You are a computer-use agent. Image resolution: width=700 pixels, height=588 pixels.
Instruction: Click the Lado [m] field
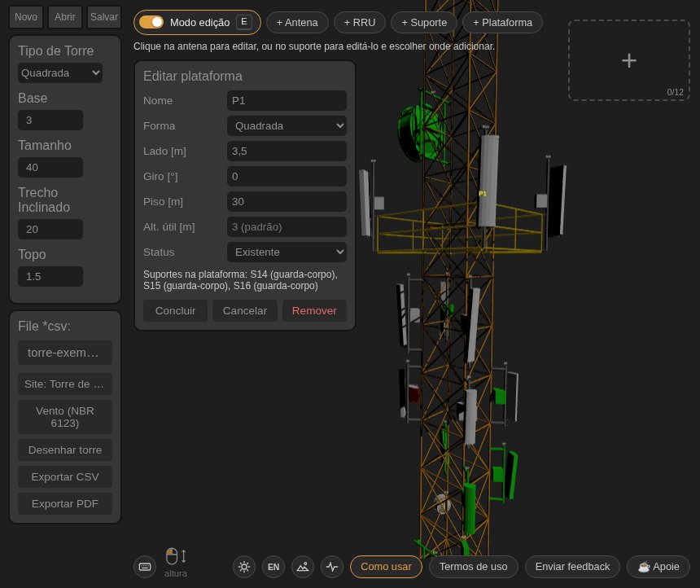click(x=287, y=151)
